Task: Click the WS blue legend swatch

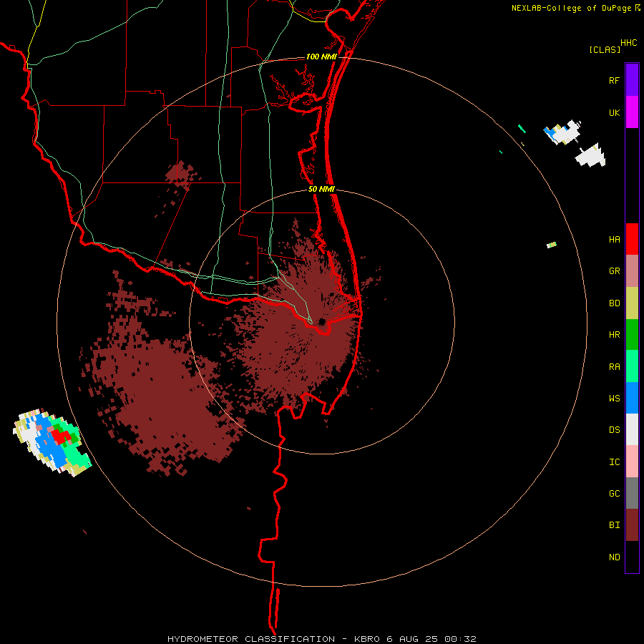Action: click(x=632, y=398)
